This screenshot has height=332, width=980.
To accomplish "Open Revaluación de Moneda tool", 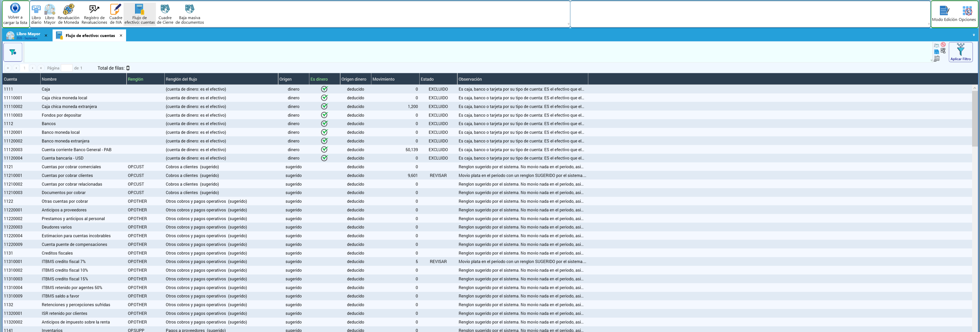I will pos(68,14).
